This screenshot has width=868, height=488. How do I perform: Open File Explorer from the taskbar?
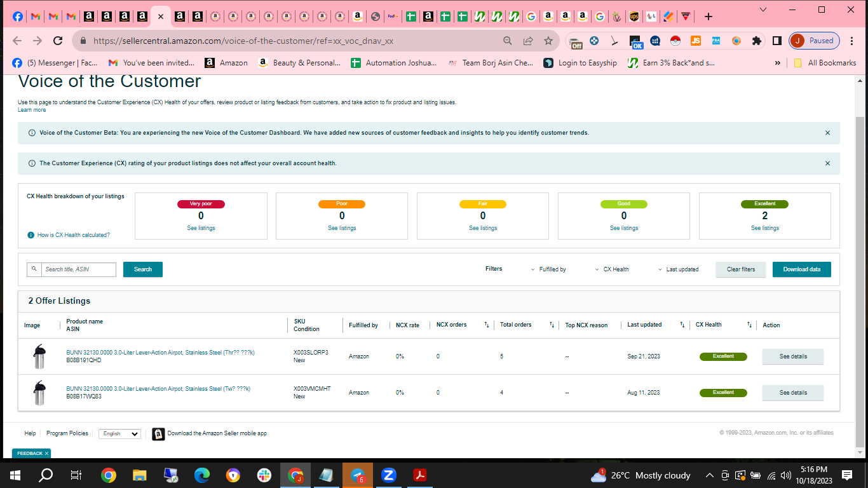pyautogui.click(x=139, y=475)
